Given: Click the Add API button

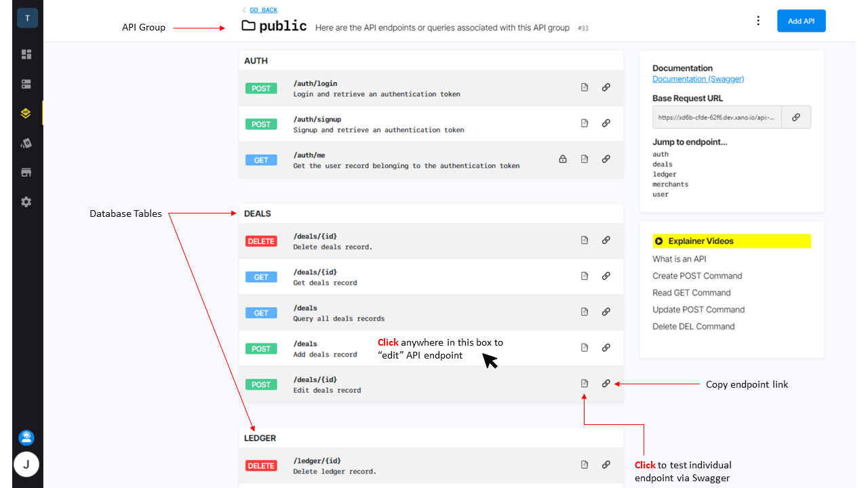Looking at the screenshot, I should (801, 21).
